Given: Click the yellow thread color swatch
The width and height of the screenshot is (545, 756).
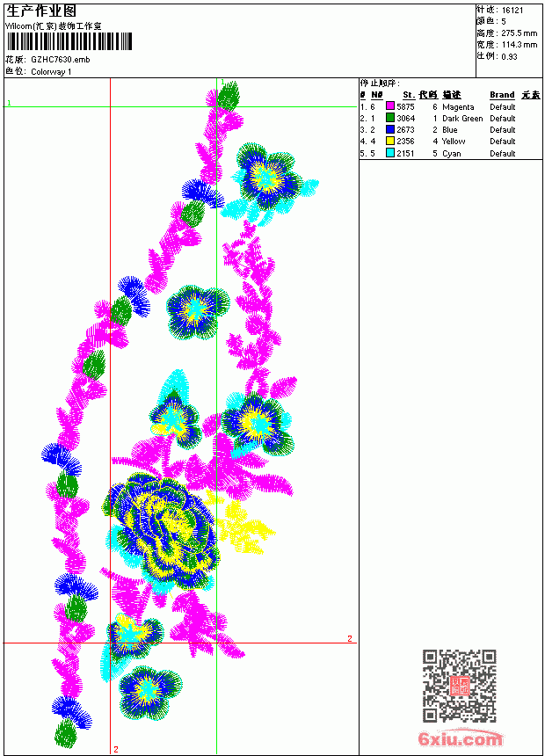Looking at the screenshot, I should 390,141.
